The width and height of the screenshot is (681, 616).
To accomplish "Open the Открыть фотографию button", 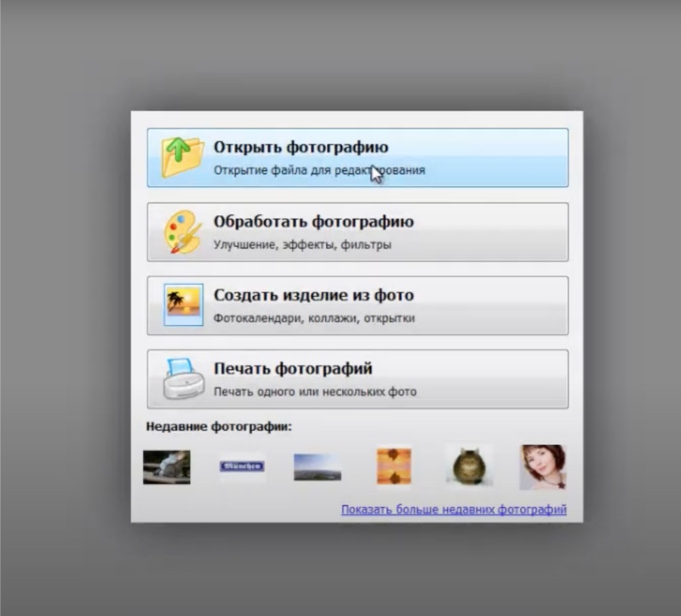I will [358, 157].
